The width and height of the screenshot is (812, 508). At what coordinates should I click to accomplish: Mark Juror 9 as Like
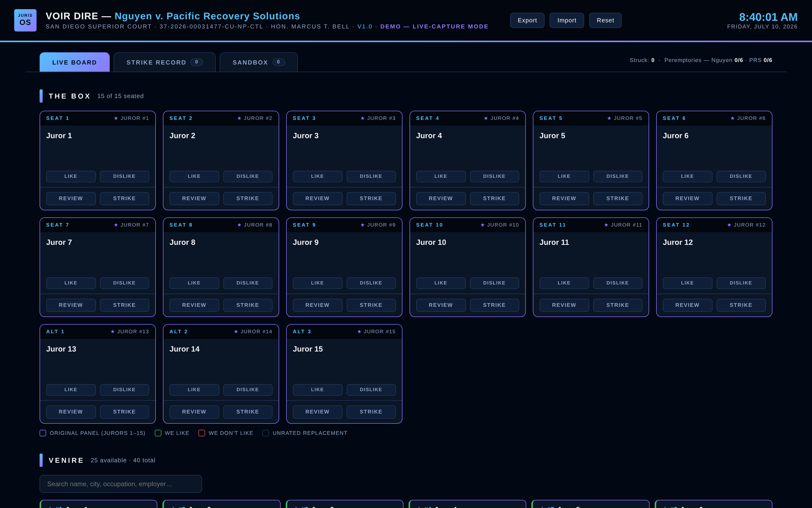tap(318, 283)
